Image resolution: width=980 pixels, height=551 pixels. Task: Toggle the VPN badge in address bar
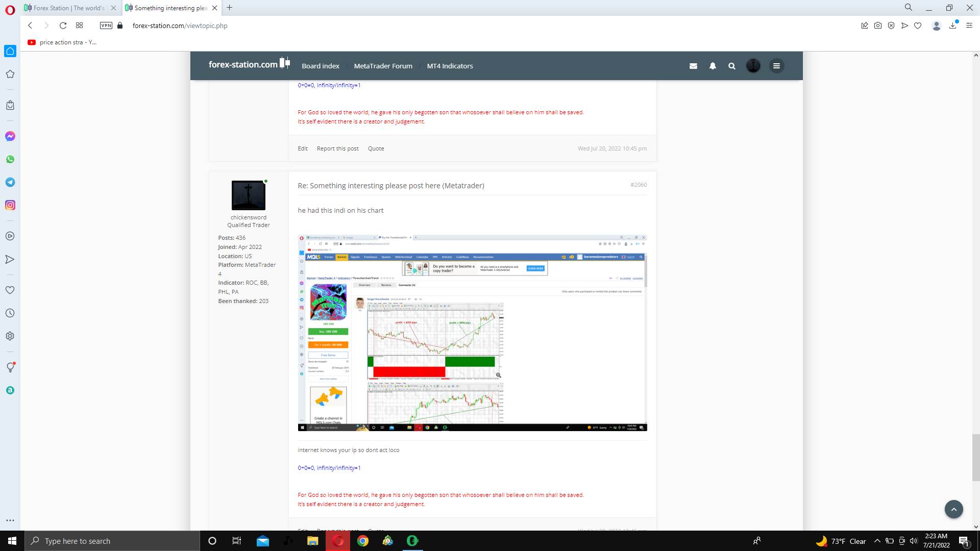[106, 26]
